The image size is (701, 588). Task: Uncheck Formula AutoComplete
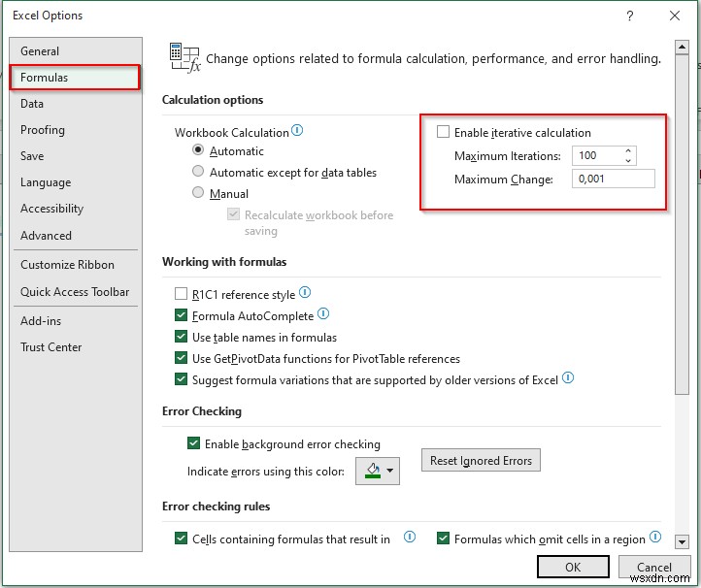click(181, 315)
